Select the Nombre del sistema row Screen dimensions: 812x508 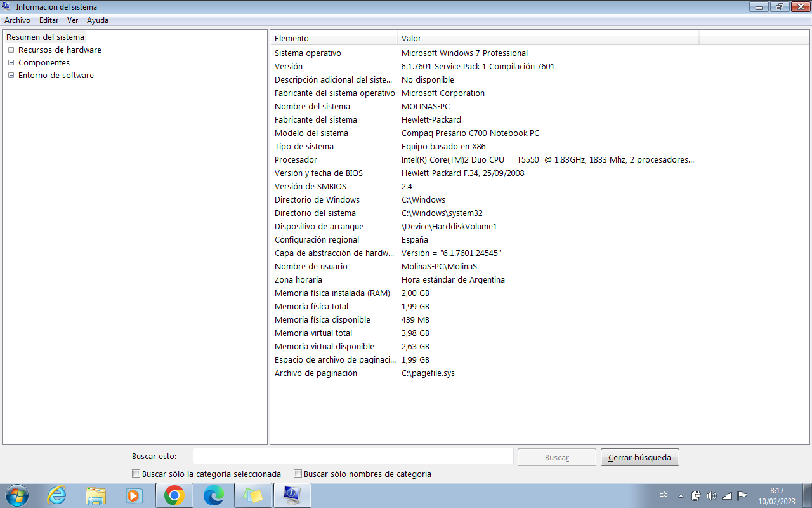click(485, 106)
